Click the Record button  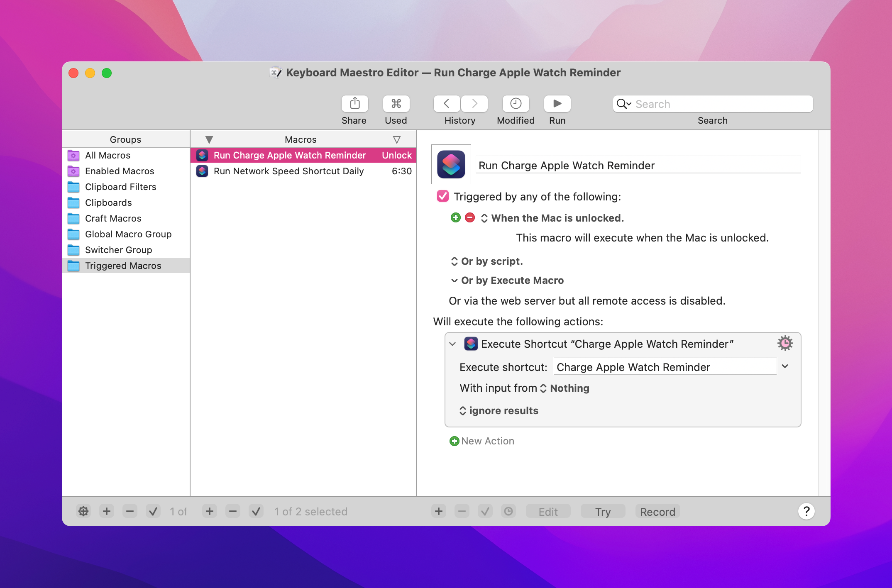click(657, 511)
